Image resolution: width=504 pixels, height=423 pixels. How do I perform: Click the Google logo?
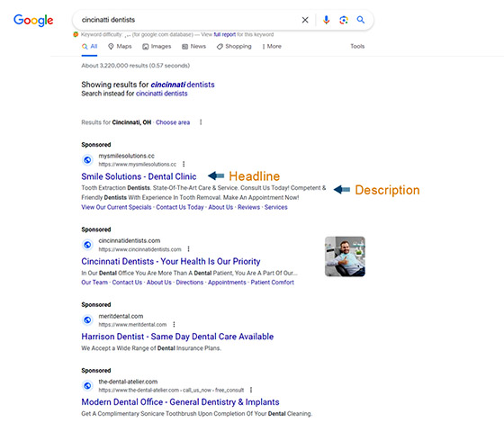(x=33, y=20)
